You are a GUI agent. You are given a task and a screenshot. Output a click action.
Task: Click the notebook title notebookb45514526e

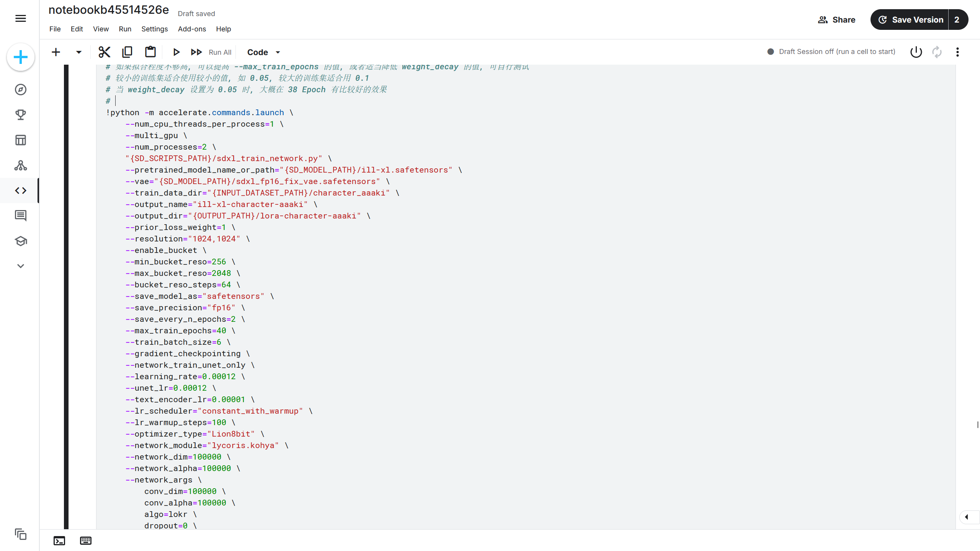tap(109, 10)
